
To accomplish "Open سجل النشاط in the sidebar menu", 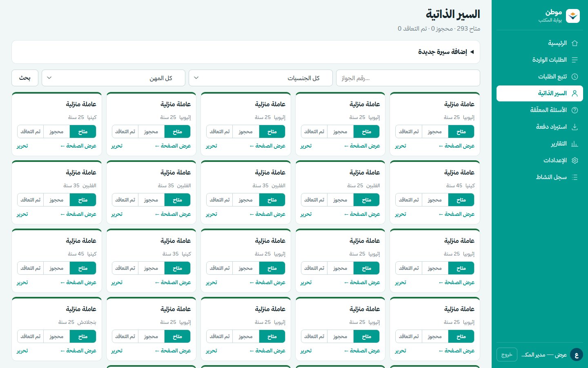I will 540,177.
